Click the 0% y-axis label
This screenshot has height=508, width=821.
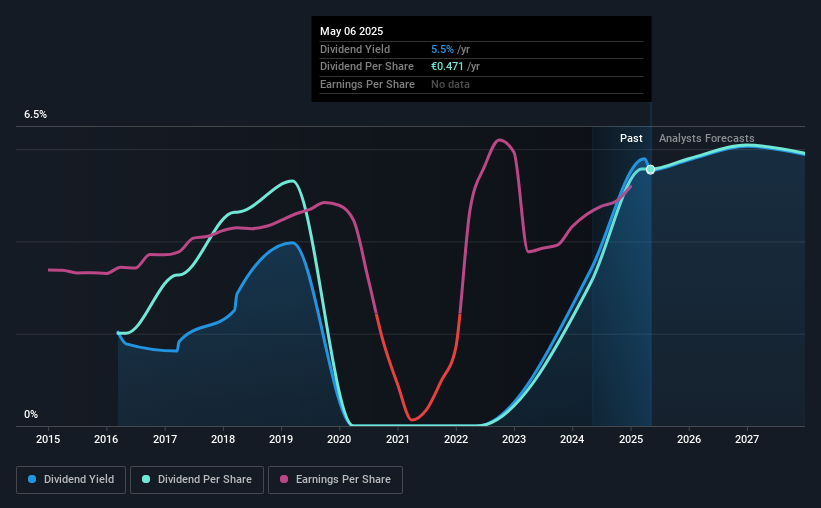pos(31,414)
